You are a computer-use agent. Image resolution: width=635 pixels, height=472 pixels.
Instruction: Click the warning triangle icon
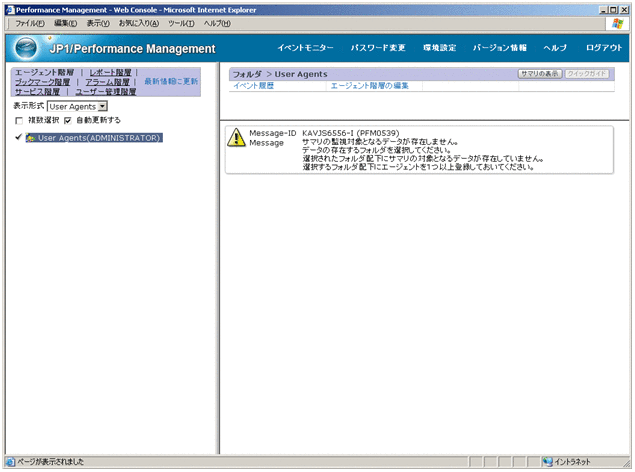(236, 137)
